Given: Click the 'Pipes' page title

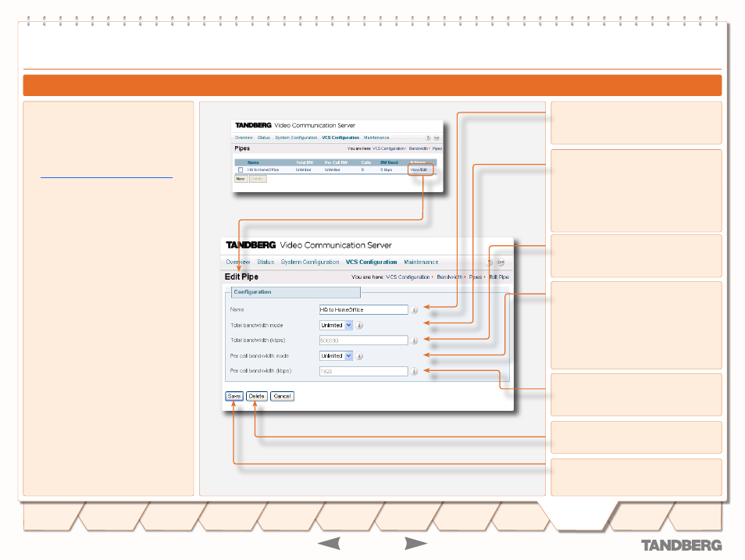Looking at the screenshot, I should (242, 148).
